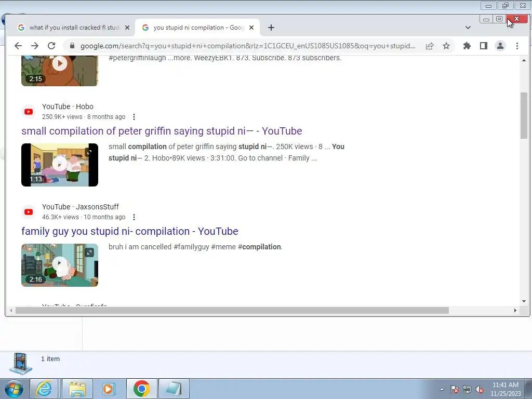The image size is (532, 399).
Task: Click the horizontal scrollbar thumb
Action: pyautogui.click(x=232, y=311)
